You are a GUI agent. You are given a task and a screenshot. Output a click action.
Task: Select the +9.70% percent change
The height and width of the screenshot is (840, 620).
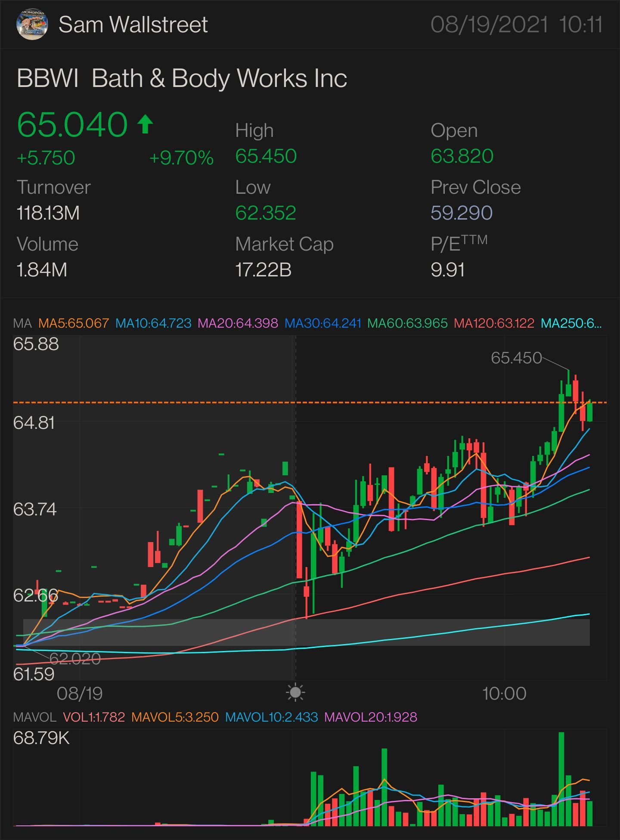point(181,158)
